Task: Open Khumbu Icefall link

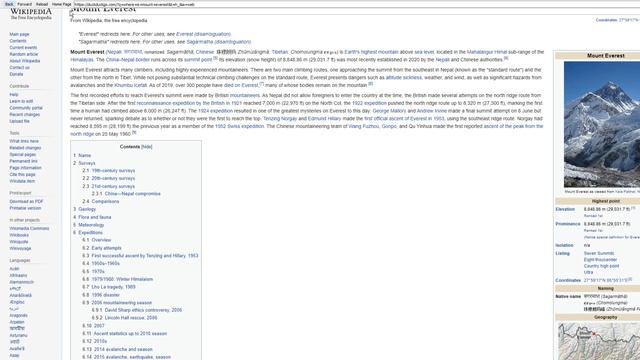Action: [131, 85]
